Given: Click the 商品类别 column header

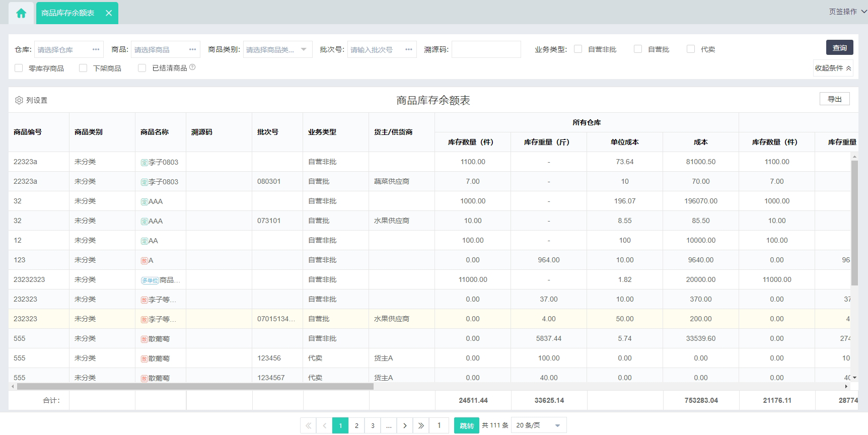Looking at the screenshot, I should [102, 132].
